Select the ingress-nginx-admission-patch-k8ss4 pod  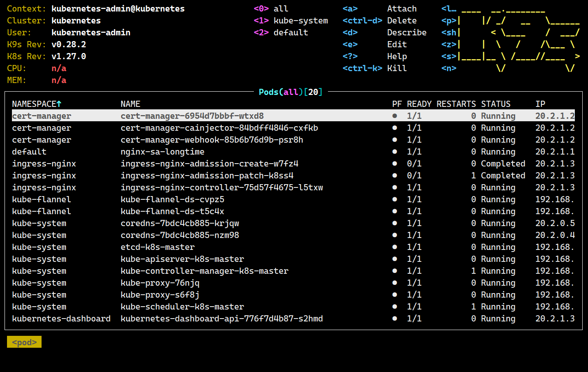pyautogui.click(x=293, y=176)
